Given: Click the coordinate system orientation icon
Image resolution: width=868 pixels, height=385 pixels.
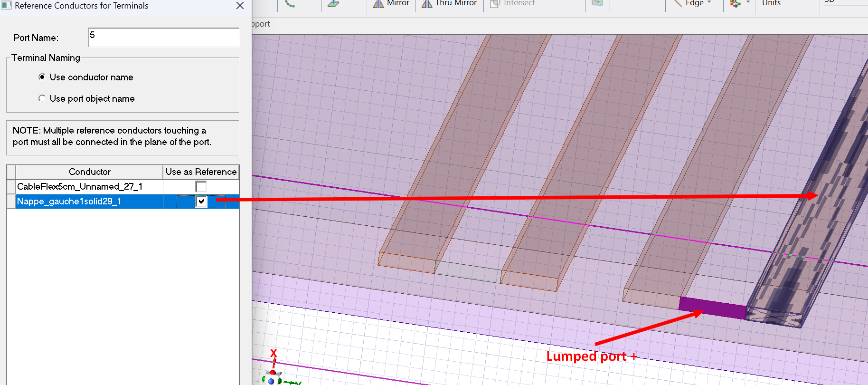Looking at the screenshot, I should pyautogui.click(x=735, y=4).
